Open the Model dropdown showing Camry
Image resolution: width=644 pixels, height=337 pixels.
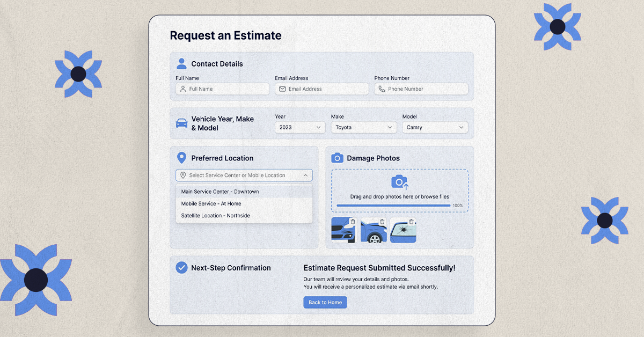435,127
